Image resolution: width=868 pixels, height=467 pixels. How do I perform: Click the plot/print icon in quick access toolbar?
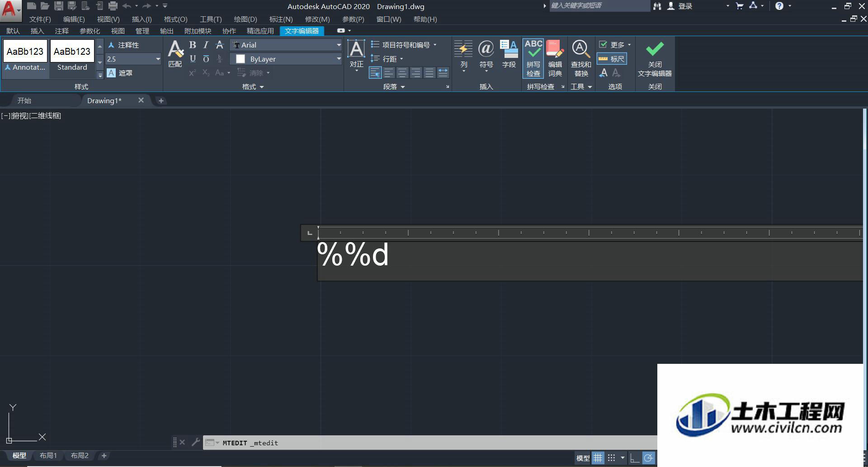[x=113, y=6]
